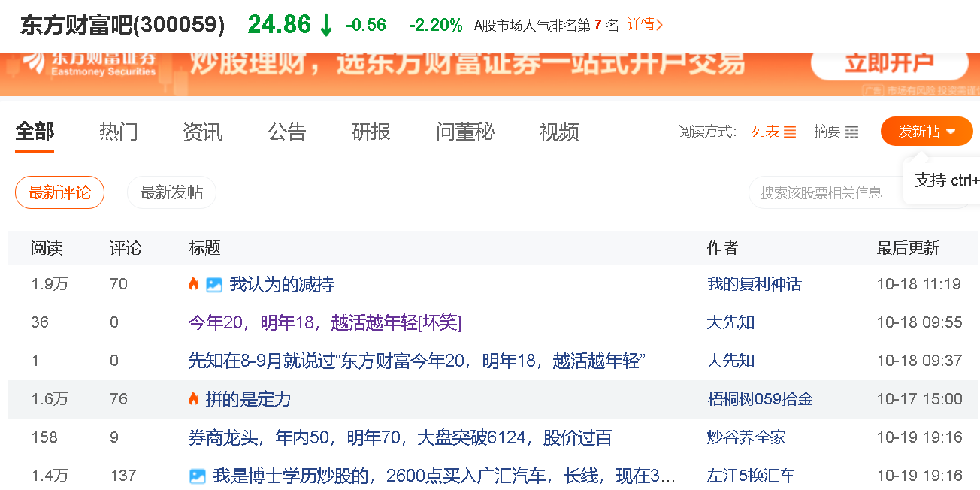Click the summary view icon next to 摘要
The image size is (980, 490).
[x=851, y=132]
